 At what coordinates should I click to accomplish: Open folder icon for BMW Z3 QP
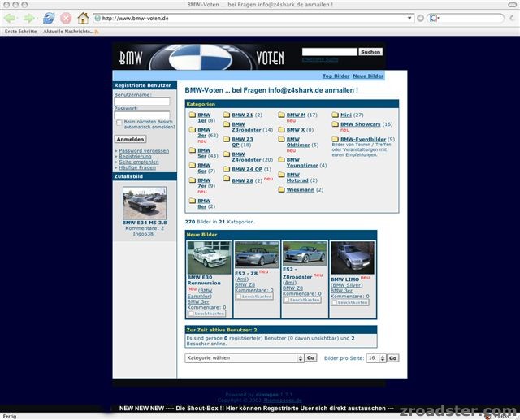tap(227, 140)
